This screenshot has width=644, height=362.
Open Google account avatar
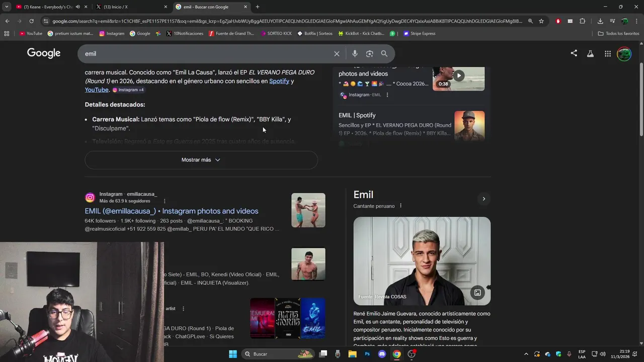pos(624,54)
